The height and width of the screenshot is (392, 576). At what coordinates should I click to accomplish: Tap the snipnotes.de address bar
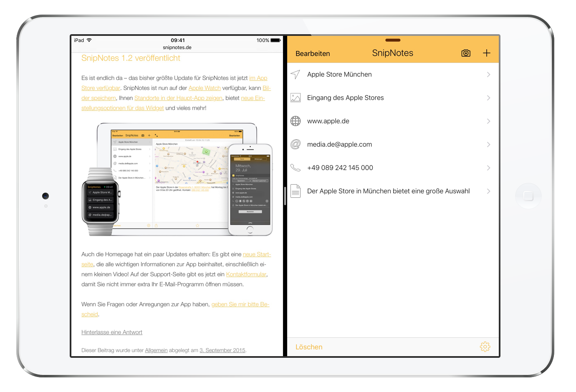click(x=177, y=47)
